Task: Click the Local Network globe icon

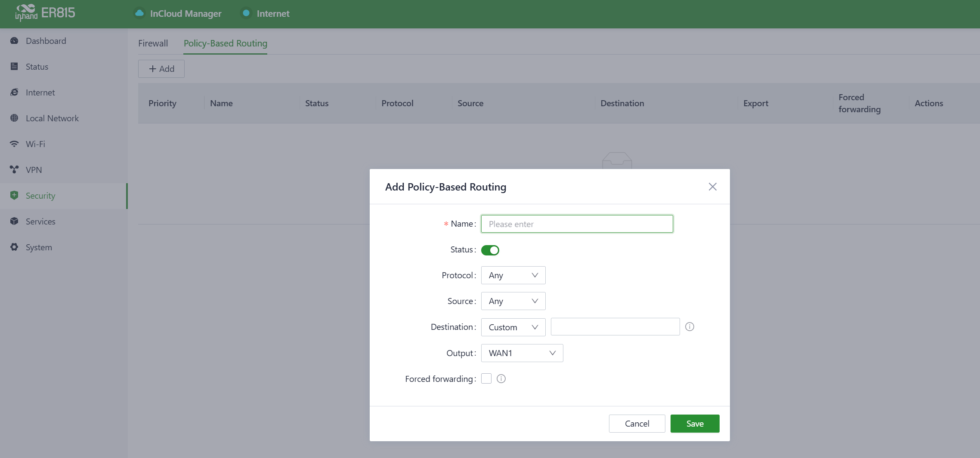Action: tap(14, 118)
